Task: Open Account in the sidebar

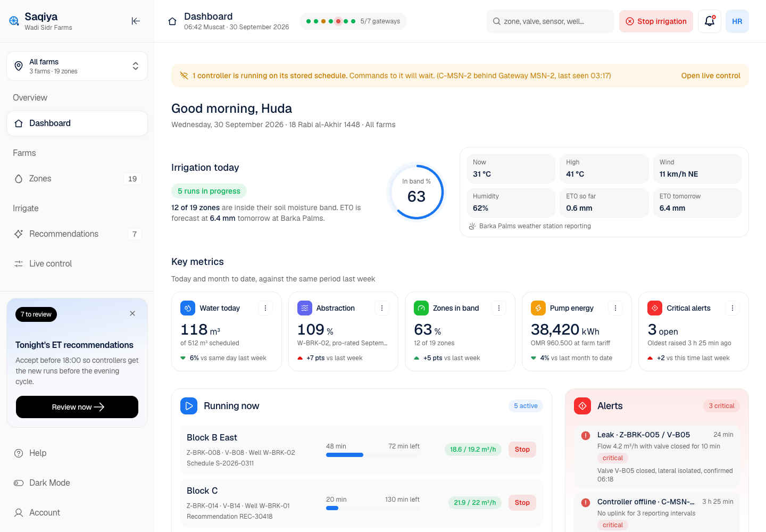Action: (x=77, y=513)
